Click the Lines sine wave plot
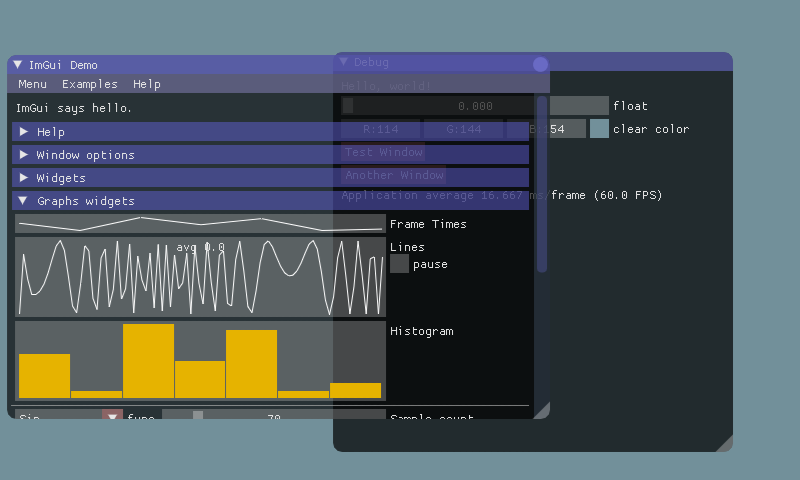 pos(201,277)
